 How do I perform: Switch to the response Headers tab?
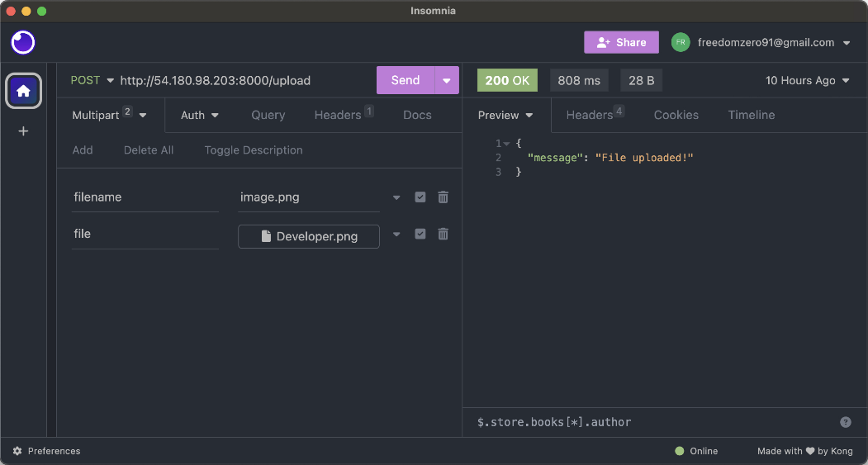point(595,115)
